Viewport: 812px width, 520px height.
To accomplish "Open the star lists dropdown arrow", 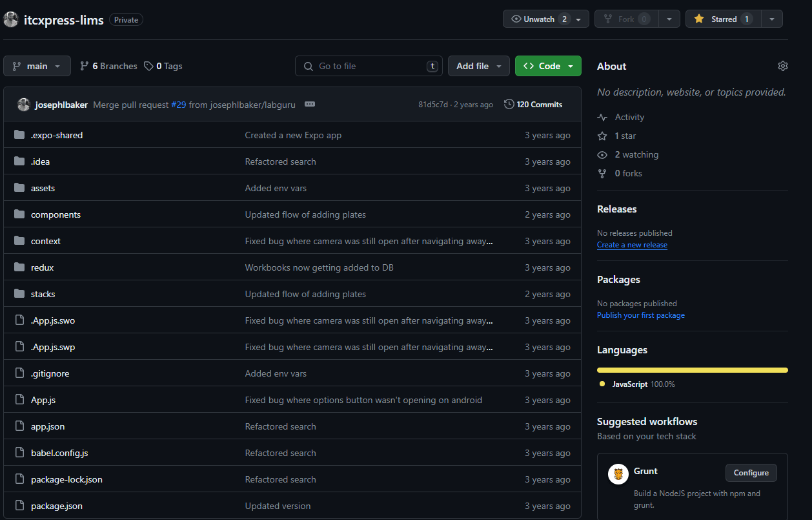I will (x=772, y=19).
